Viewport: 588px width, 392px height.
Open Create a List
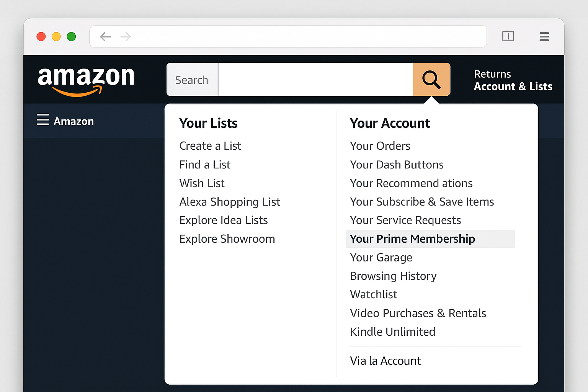click(x=210, y=146)
